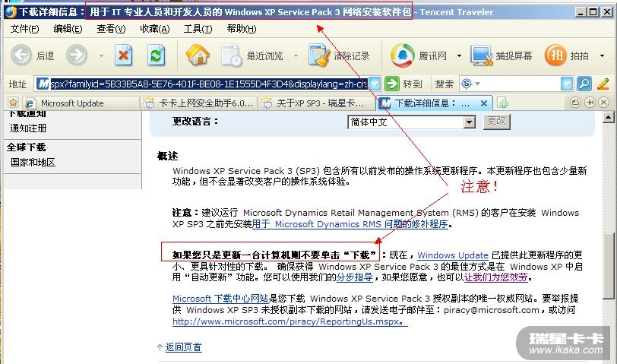Open Tencent site (腾讯网) penguin icon

click(x=402, y=55)
